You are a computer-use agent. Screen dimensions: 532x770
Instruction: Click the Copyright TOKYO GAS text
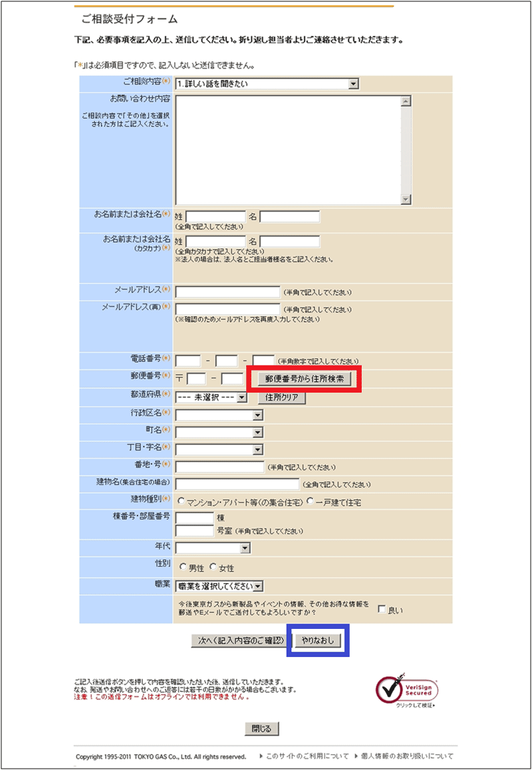point(161,757)
